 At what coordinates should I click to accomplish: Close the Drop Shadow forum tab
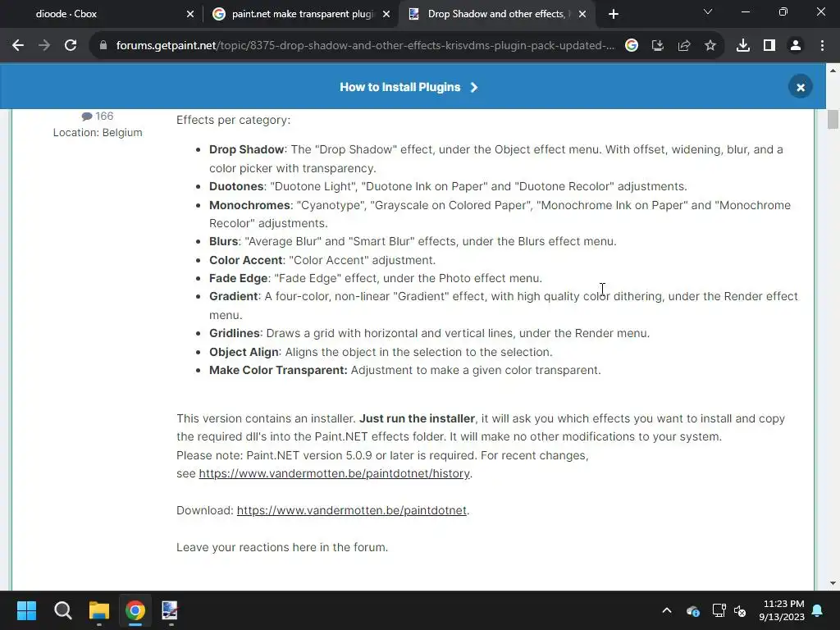pyautogui.click(x=582, y=15)
